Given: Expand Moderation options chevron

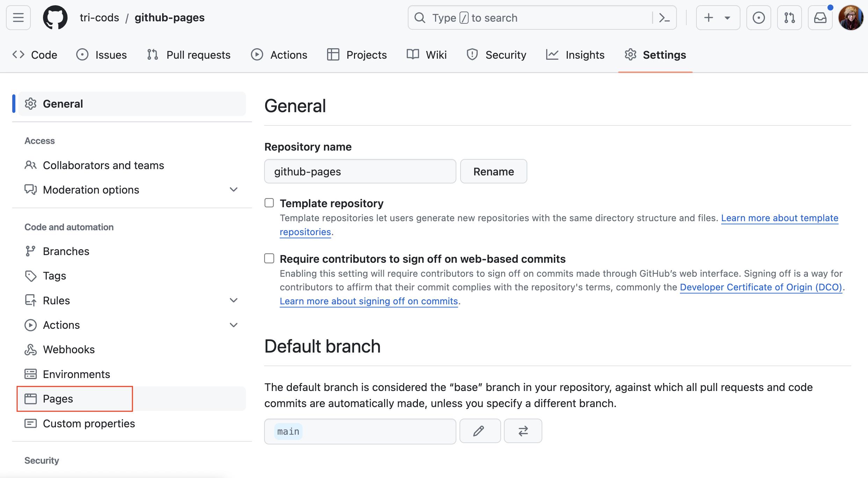Looking at the screenshot, I should pyautogui.click(x=233, y=190).
